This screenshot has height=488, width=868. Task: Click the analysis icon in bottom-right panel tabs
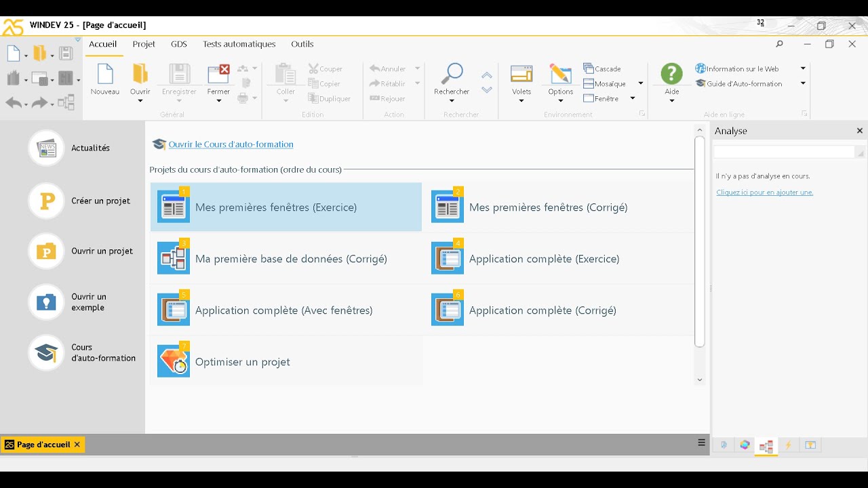[x=766, y=446]
